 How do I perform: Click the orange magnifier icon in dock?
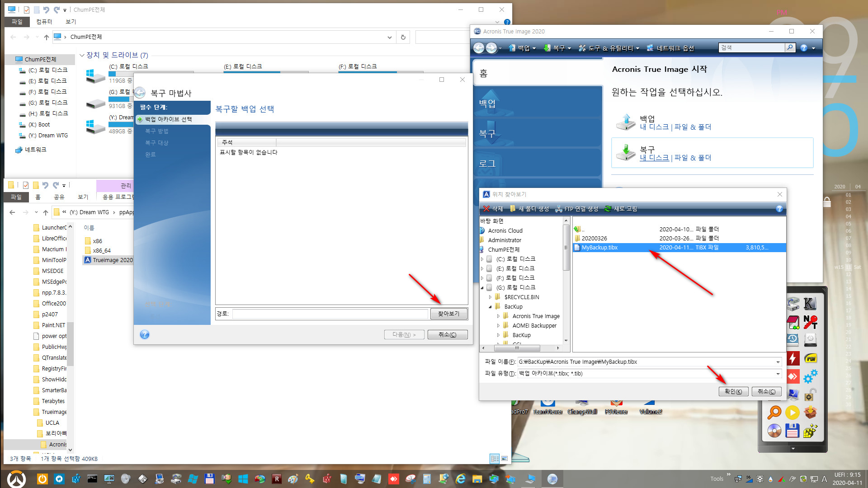(x=774, y=412)
